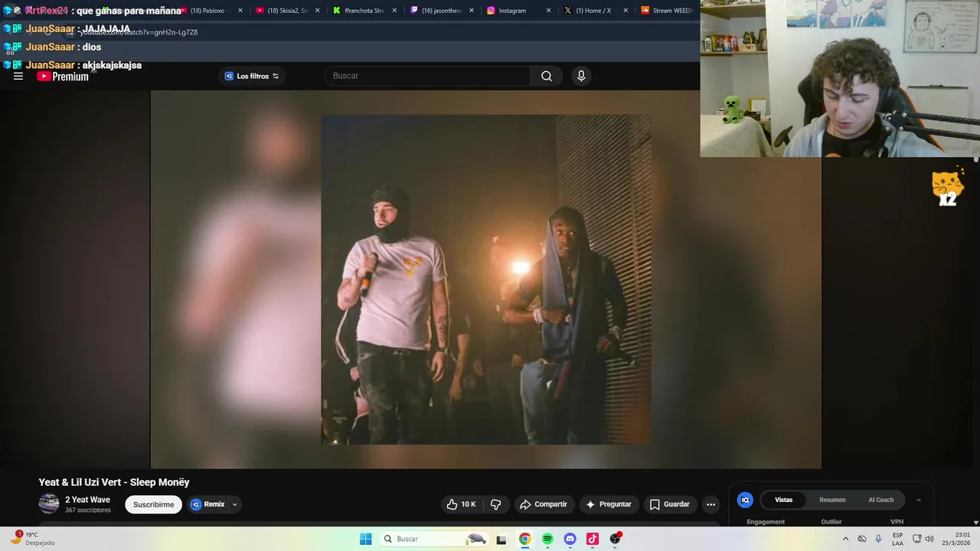980x551 pixels.
Task: Click the Outlier column label
Action: (x=831, y=522)
